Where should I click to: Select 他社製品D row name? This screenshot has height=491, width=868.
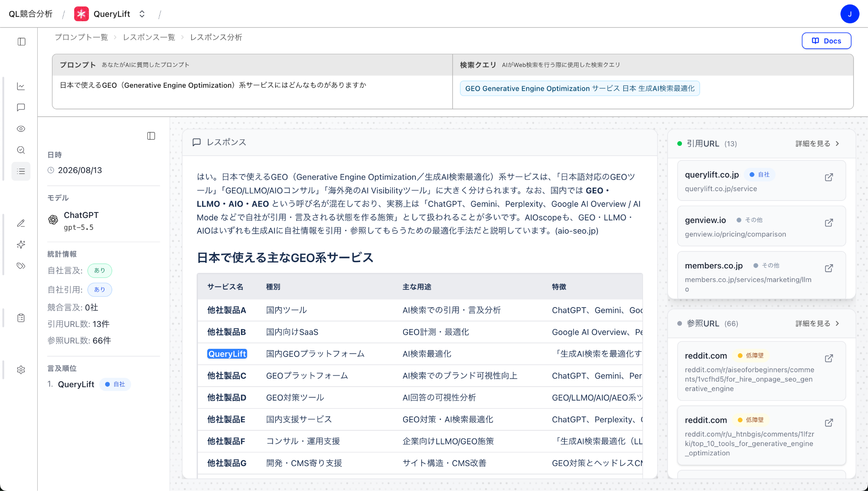tap(227, 398)
